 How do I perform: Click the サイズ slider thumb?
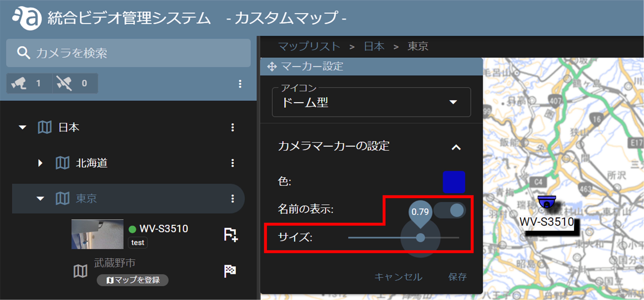pyautogui.click(x=420, y=238)
